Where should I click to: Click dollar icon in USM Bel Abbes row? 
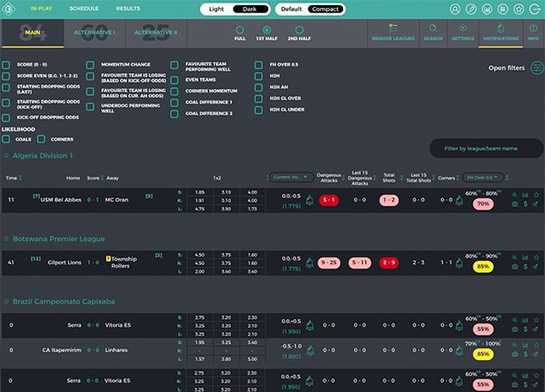(x=526, y=204)
